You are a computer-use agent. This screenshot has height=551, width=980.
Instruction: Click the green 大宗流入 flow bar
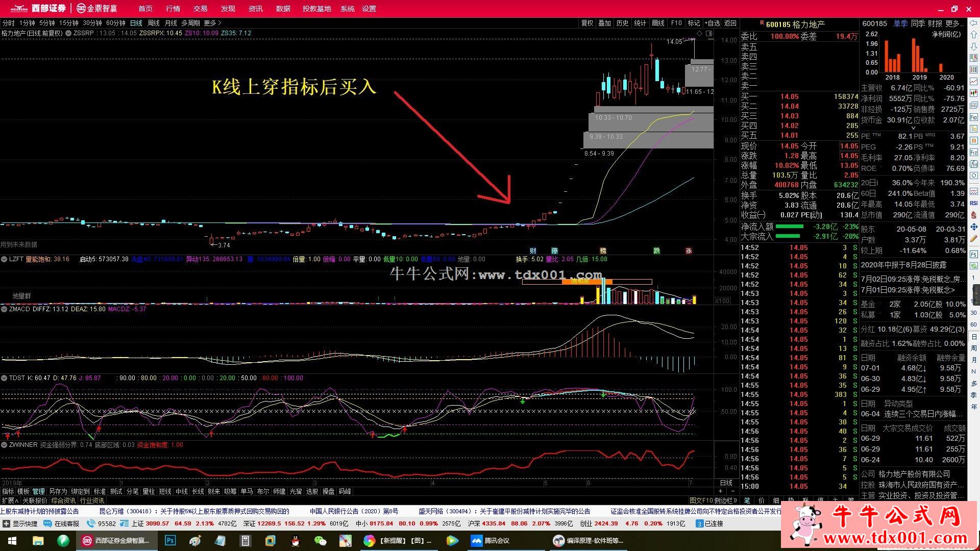tap(788, 236)
